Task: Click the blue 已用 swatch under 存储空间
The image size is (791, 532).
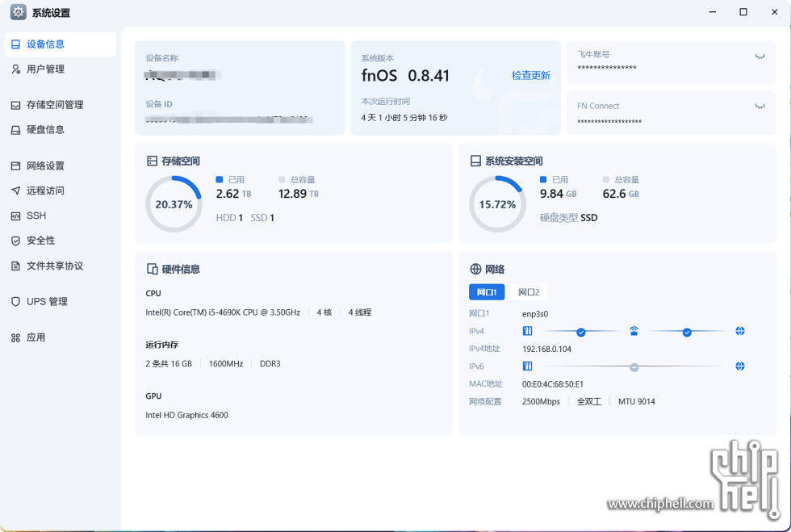Action: coord(219,180)
